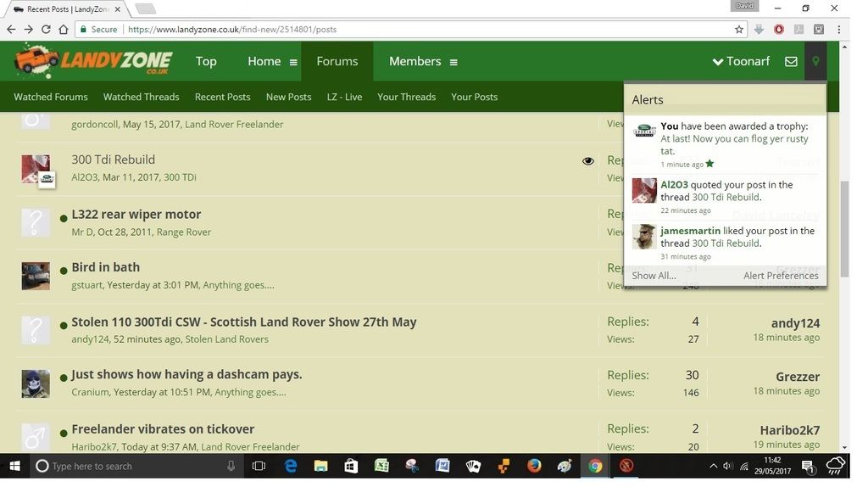Go to Recent Posts
Screen dimensions: 868x487
click(223, 97)
